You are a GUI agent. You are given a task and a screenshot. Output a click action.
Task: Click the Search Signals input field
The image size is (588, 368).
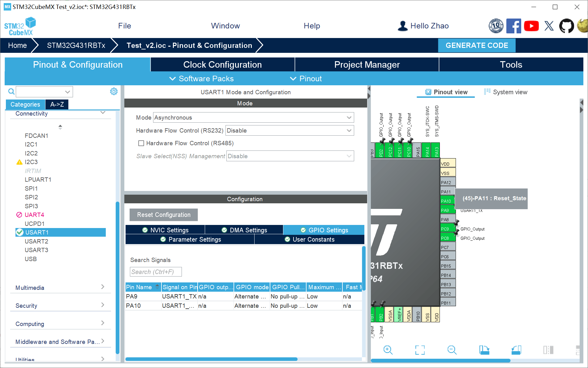click(x=156, y=272)
